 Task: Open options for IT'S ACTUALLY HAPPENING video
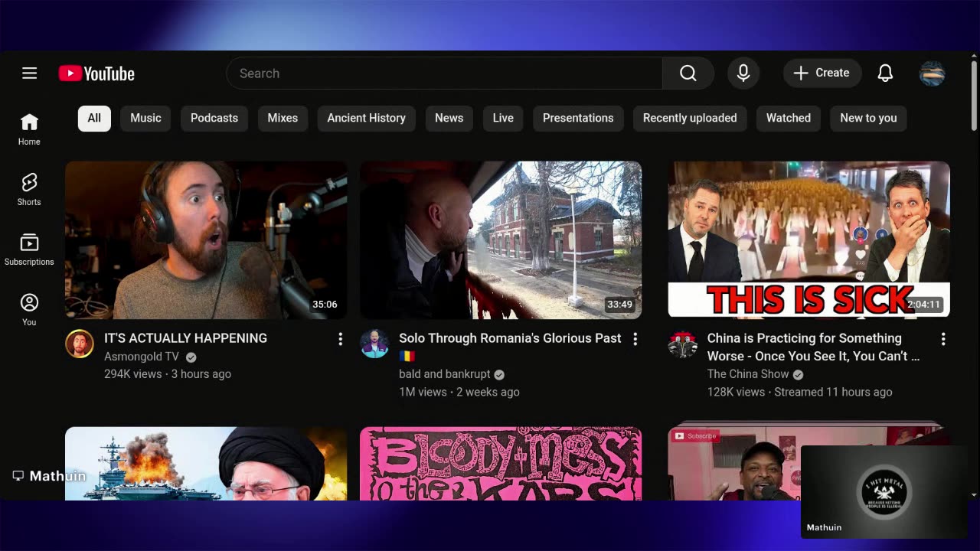tap(341, 339)
